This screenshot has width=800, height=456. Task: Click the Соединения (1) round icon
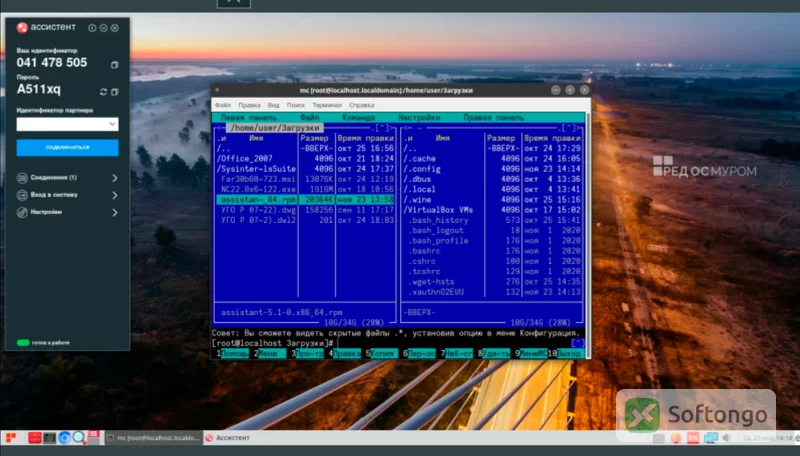tap(22, 178)
